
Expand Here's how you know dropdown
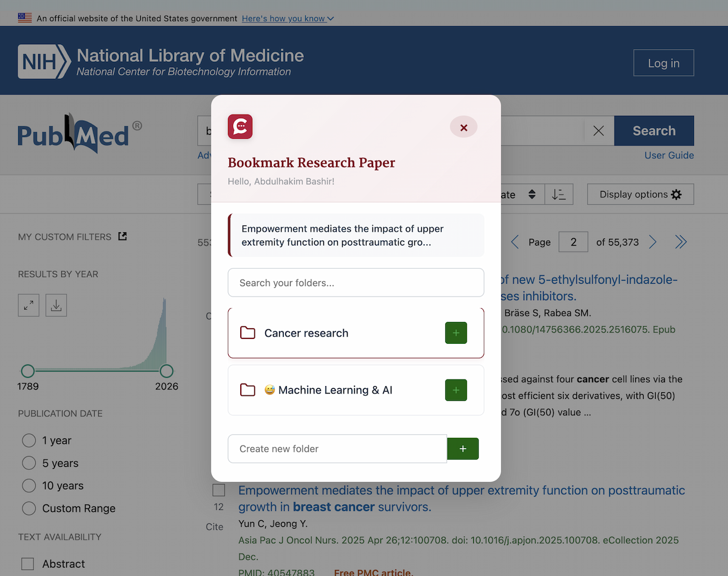tap(288, 18)
